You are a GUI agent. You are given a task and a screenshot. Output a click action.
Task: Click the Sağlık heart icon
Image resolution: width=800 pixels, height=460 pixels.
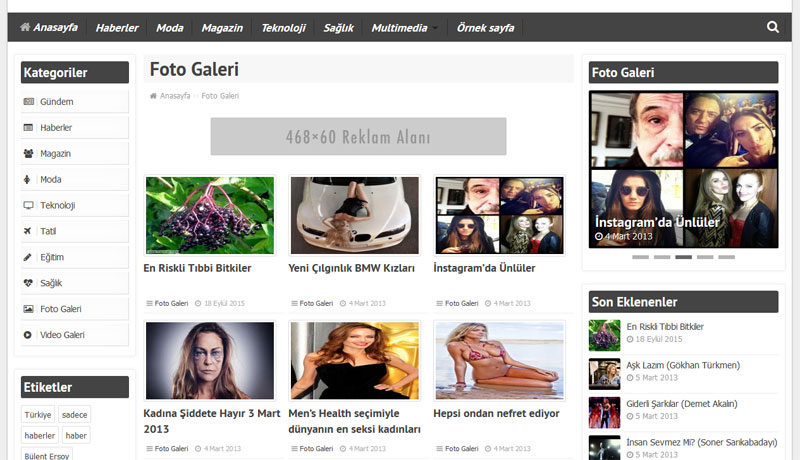[28, 283]
